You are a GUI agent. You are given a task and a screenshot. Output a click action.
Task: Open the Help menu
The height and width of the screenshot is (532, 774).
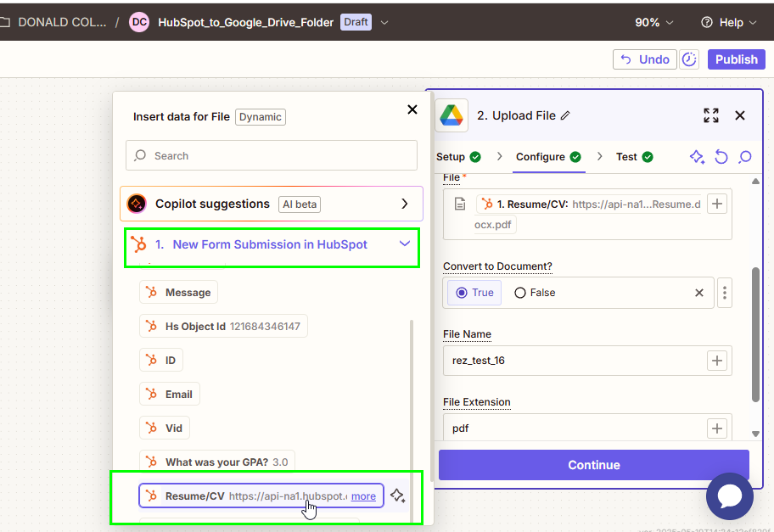tap(728, 23)
